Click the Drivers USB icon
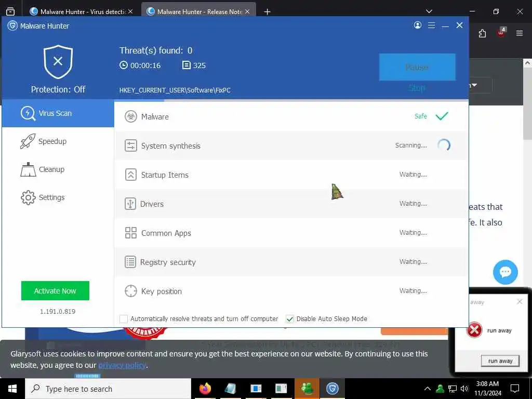 click(x=130, y=204)
